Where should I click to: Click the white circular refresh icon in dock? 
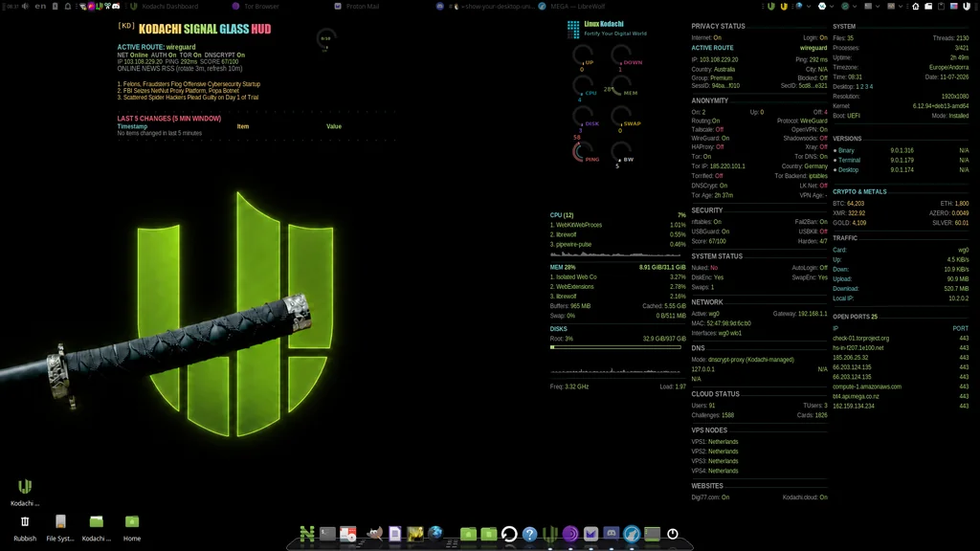click(509, 534)
